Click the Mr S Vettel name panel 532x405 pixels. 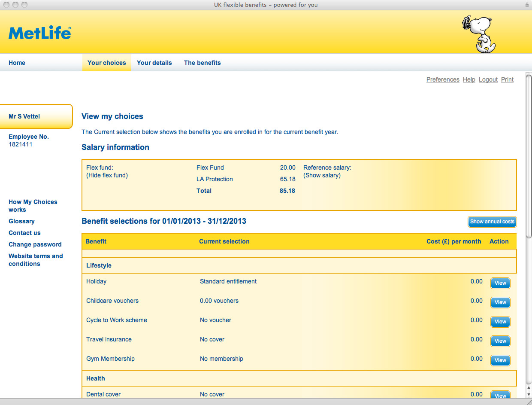[36, 116]
